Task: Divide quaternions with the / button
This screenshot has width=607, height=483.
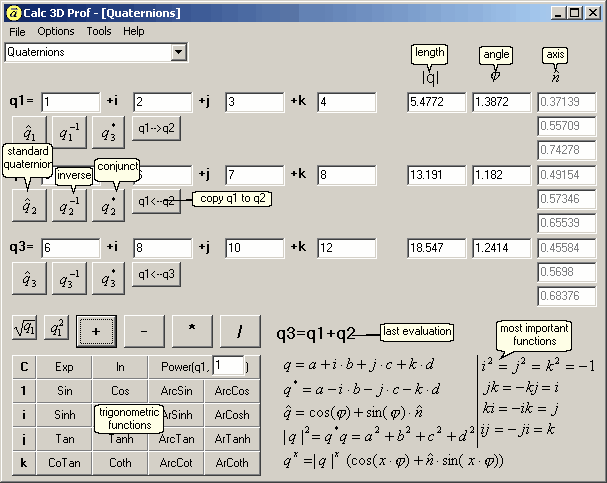Action: click(240, 331)
